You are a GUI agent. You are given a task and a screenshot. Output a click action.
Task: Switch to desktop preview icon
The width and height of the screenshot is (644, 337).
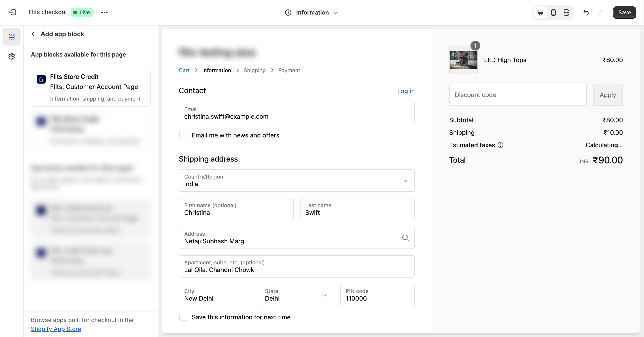540,13
